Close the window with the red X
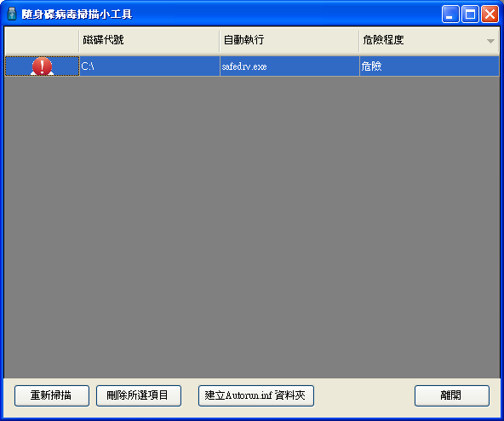This screenshot has width=504, height=421. pos(490,14)
